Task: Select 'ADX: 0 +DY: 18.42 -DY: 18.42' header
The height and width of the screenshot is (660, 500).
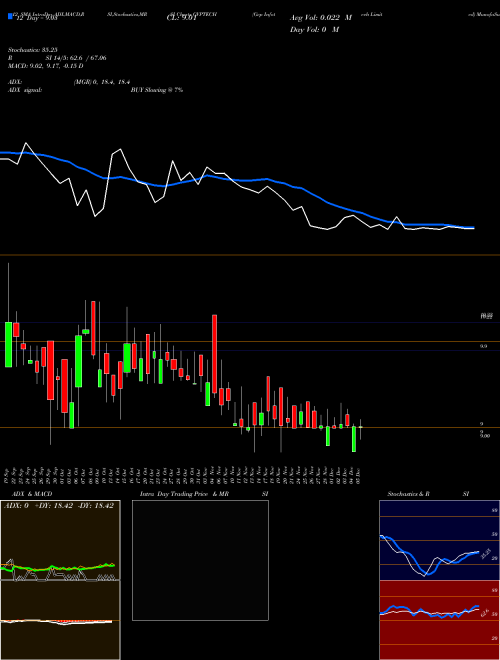Action: [x=59, y=506]
